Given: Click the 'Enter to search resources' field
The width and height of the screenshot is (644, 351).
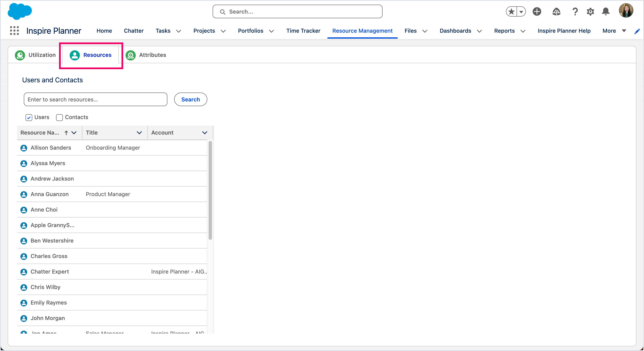Looking at the screenshot, I should (96, 100).
